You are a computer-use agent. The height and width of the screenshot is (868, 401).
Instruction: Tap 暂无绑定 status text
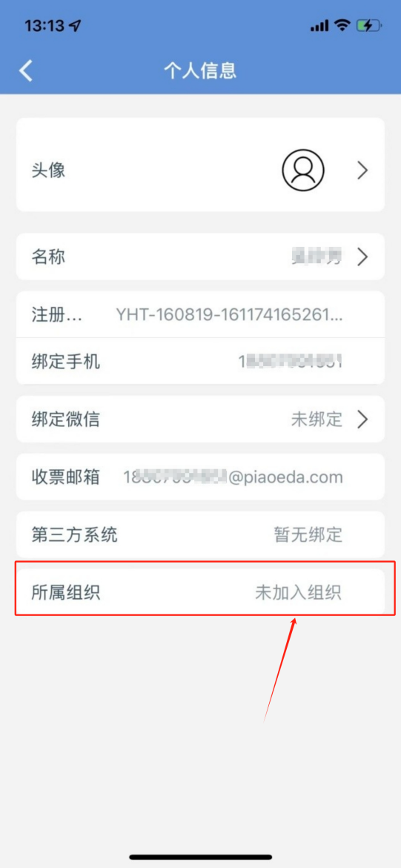(x=308, y=534)
